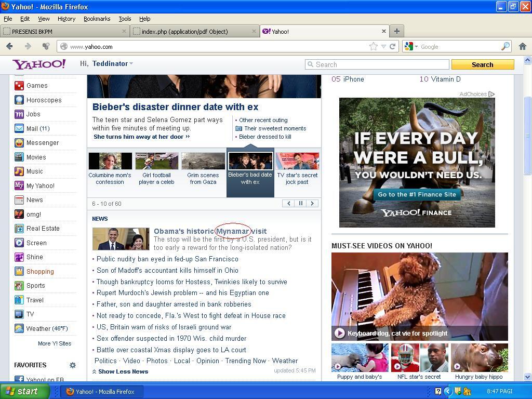Switch to the PRESENSI BKPM tab

(x=64, y=32)
